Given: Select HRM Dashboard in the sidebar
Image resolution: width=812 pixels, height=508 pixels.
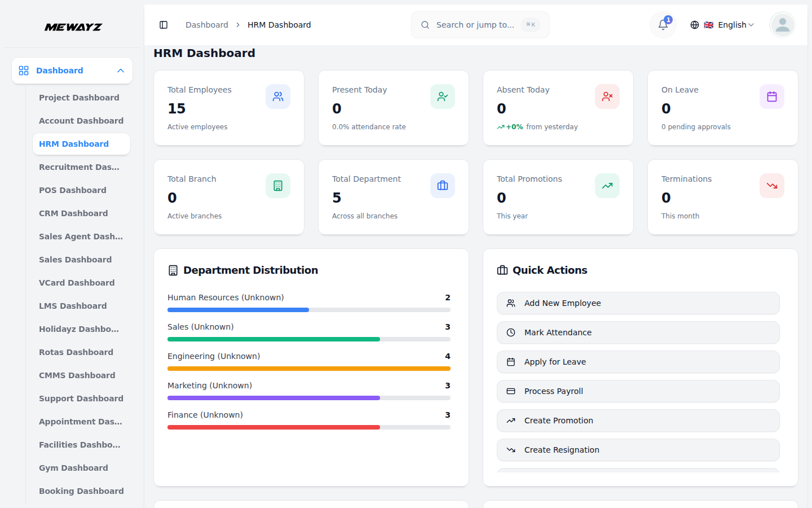Looking at the screenshot, I should (73, 144).
